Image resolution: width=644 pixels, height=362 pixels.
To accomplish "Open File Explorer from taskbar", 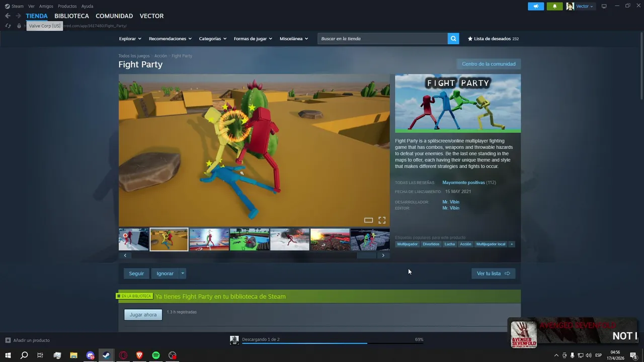I will click(x=73, y=355).
